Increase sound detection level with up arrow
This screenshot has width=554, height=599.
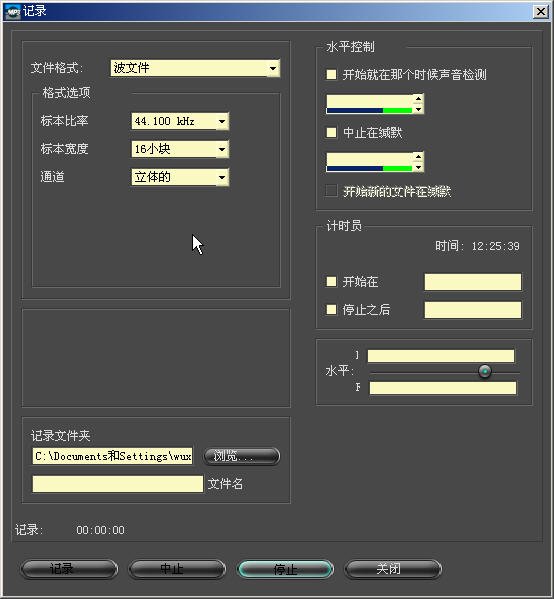(x=418, y=99)
